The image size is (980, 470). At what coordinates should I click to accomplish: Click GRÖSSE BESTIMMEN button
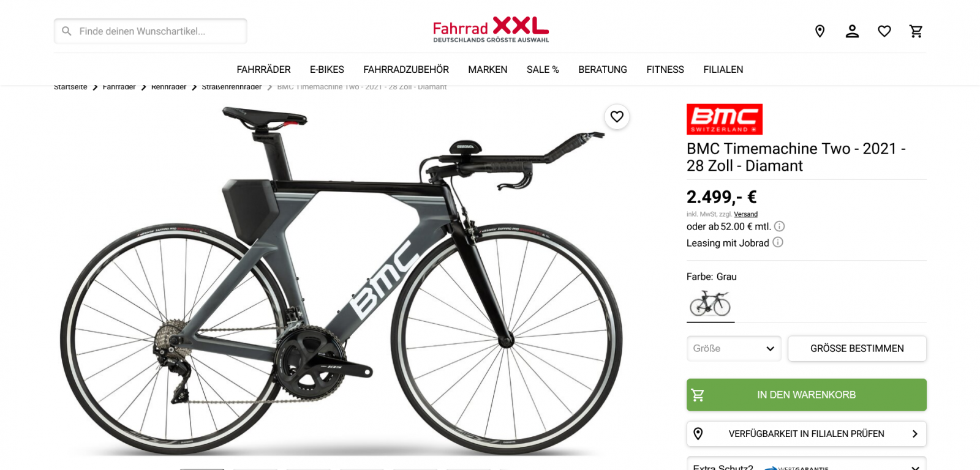(857, 348)
